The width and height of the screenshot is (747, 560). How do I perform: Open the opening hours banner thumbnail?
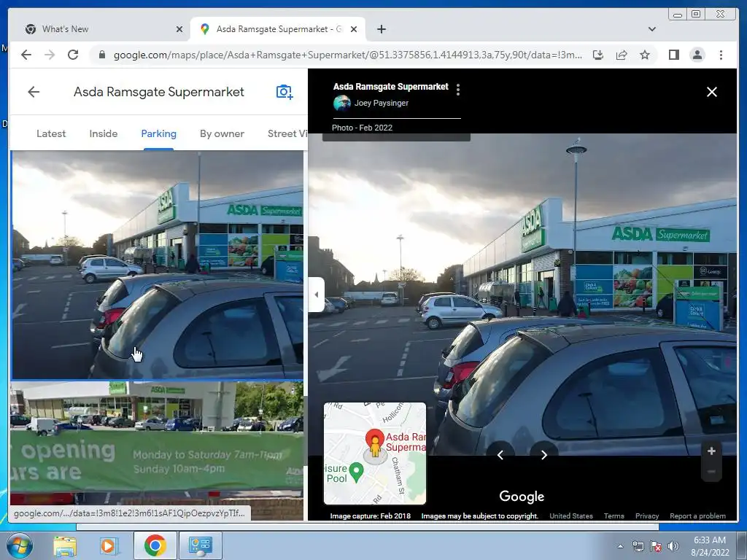click(158, 450)
